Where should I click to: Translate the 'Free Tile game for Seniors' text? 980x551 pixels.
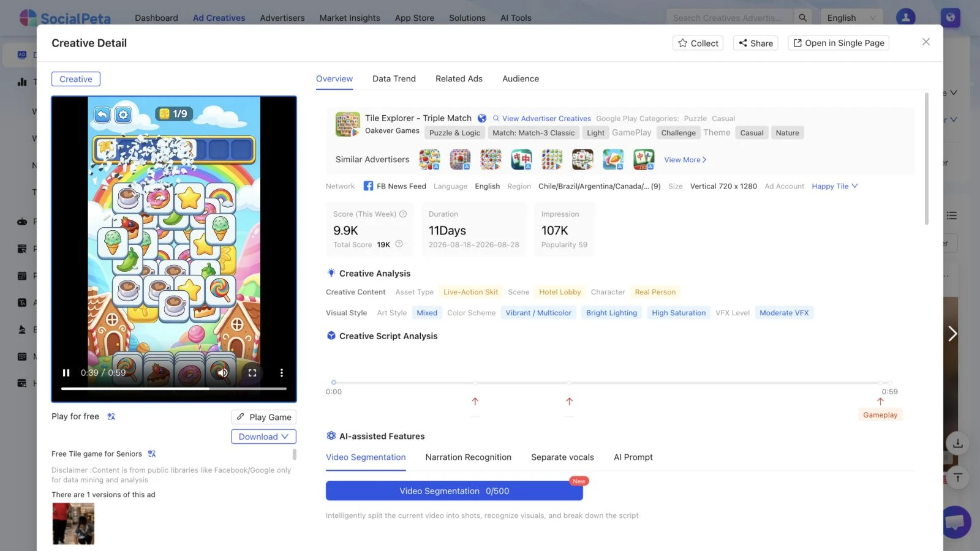152,454
